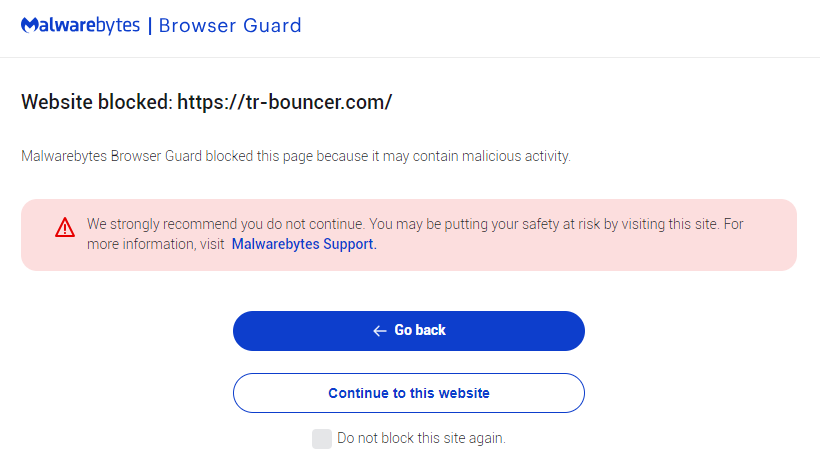
Task: Click the vertical divider beside Browser Guard
Action: pyautogui.click(x=150, y=25)
